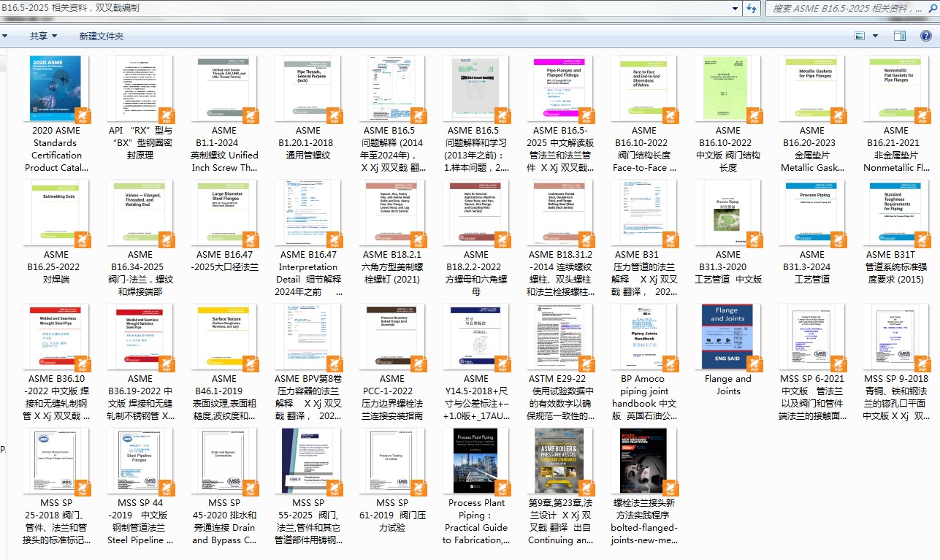Type in the ASME B16.5-2025 search box

coord(847,8)
